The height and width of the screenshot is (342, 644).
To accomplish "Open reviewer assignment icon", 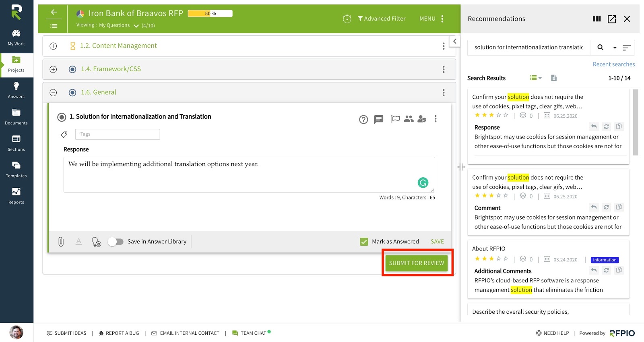I will 422,119.
